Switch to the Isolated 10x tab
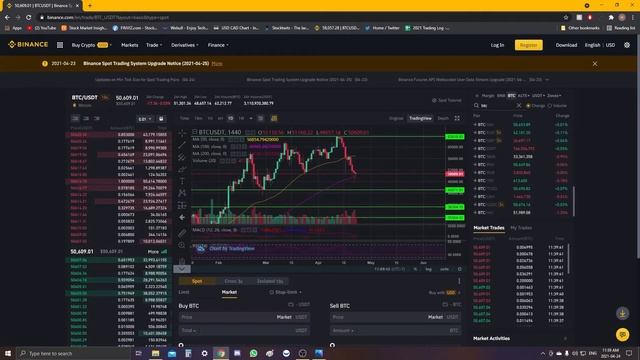 pyautogui.click(x=270, y=281)
